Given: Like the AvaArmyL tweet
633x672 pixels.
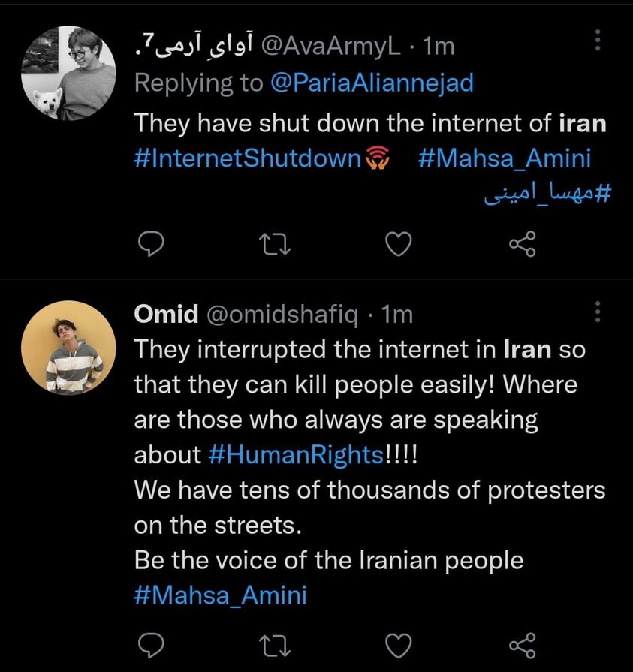Looking at the screenshot, I should 399,243.
